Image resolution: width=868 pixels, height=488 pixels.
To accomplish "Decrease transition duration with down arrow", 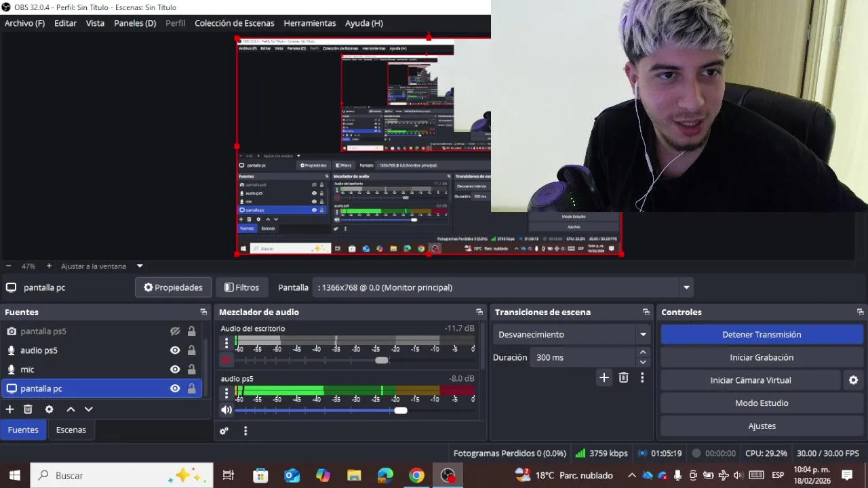I will [x=643, y=362].
